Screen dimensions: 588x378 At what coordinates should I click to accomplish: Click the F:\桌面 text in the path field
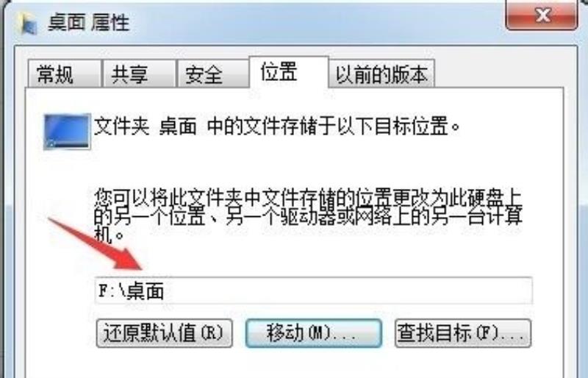click(131, 291)
